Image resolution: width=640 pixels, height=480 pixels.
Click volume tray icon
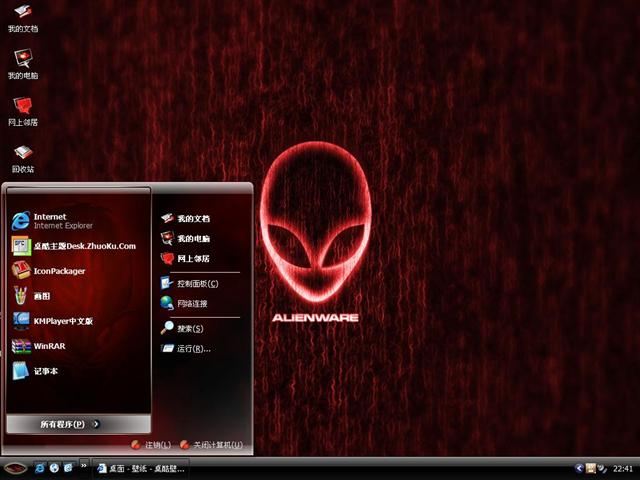point(602,468)
